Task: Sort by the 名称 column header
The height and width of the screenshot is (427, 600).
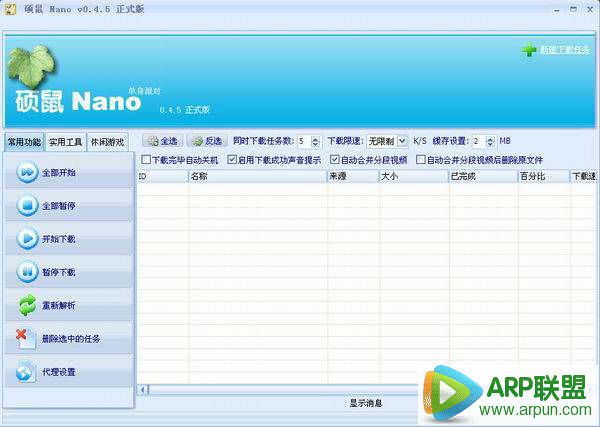Action: click(x=258, y=176)
